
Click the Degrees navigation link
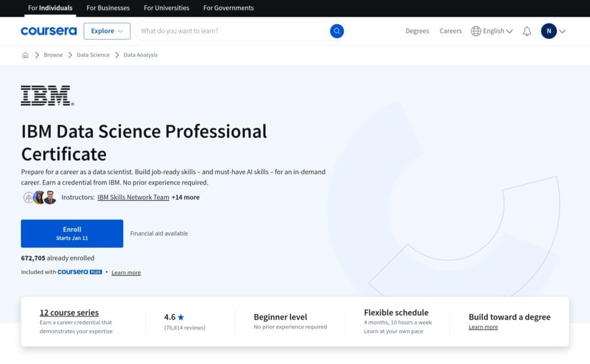417,31
